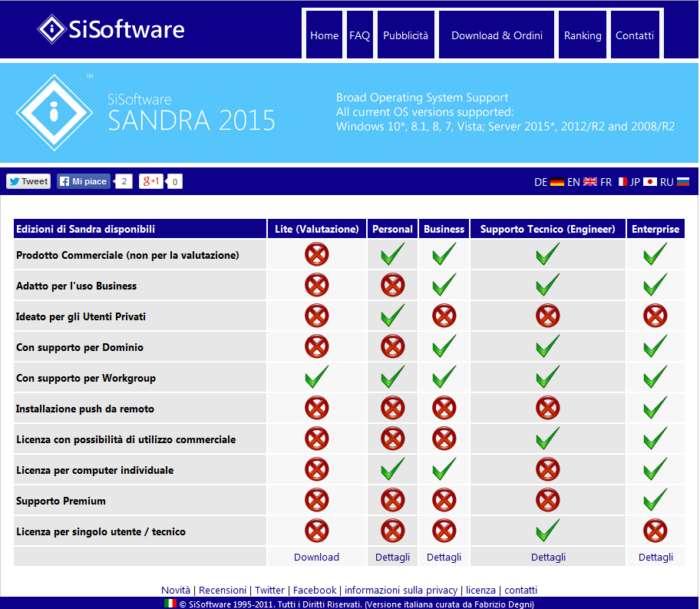Open the Home menu item
Screen dimensions: 700x609
324,35
